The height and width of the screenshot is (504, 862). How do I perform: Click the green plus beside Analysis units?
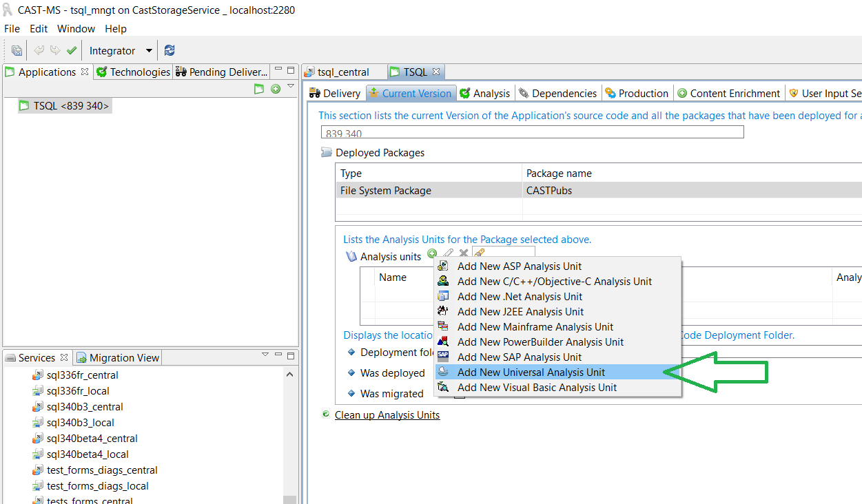[432, 254]
